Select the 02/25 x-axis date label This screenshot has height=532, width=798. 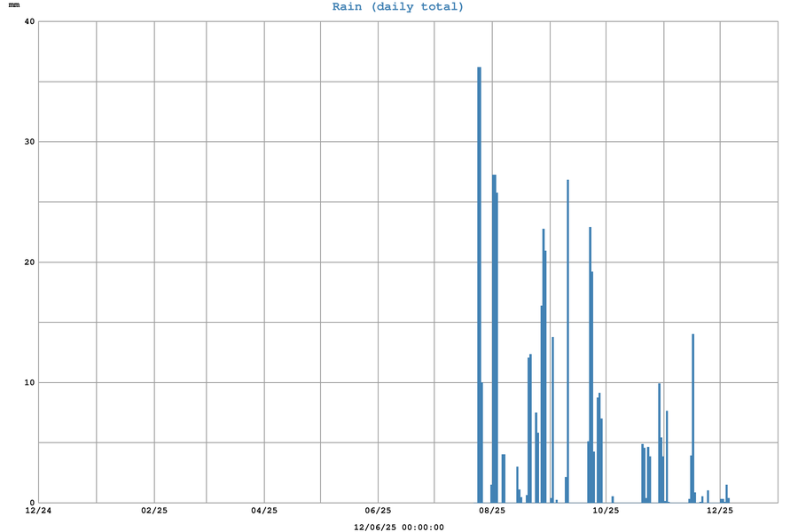click(153, 511)
